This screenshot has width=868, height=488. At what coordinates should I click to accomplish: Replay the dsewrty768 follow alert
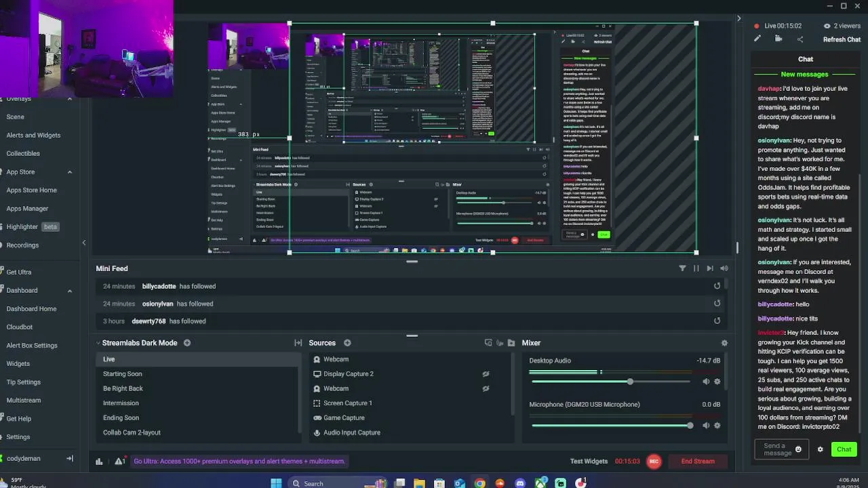[717, 321]
